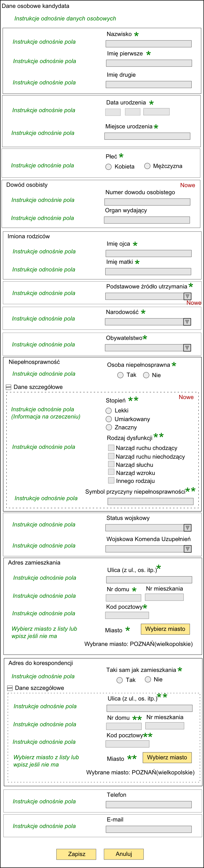Collapse Adres do korespondencji Dane szczegółowe
Image resolution: width=204 pixels, height=868 pixels.
(x=10, y=688)
